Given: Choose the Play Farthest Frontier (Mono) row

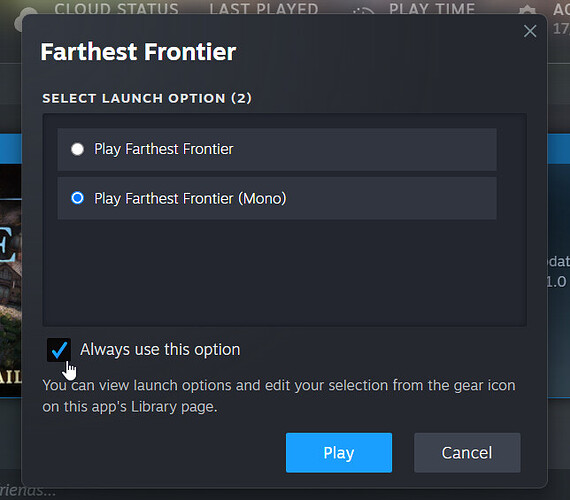Looking at the screenshot, I should 277,198.
